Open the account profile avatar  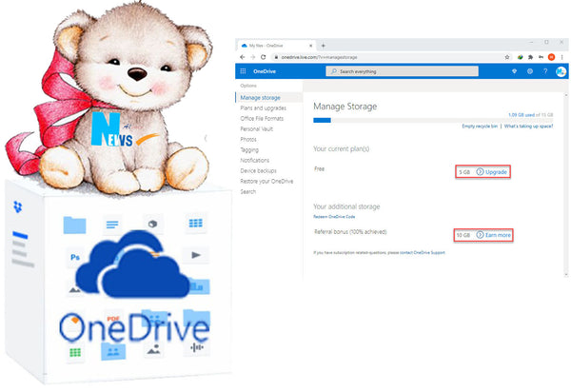(x=561, y=71)
